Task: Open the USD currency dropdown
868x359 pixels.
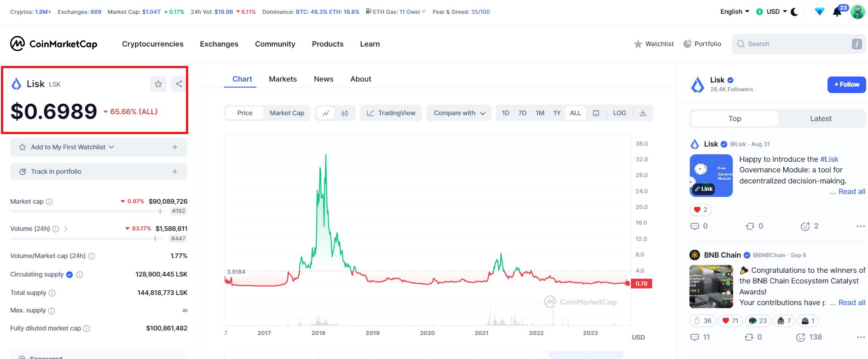Action: (x=771, y=12)
